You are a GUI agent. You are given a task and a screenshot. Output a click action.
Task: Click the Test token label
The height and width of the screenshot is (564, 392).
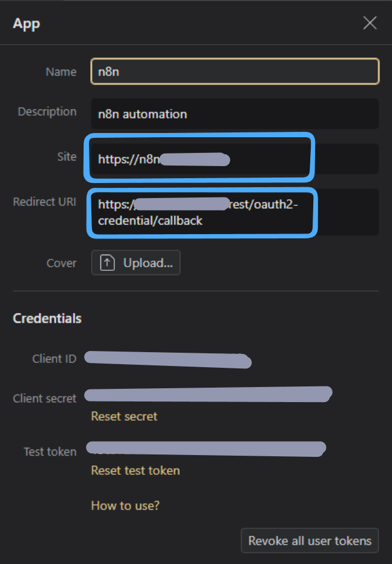(50, 452)
